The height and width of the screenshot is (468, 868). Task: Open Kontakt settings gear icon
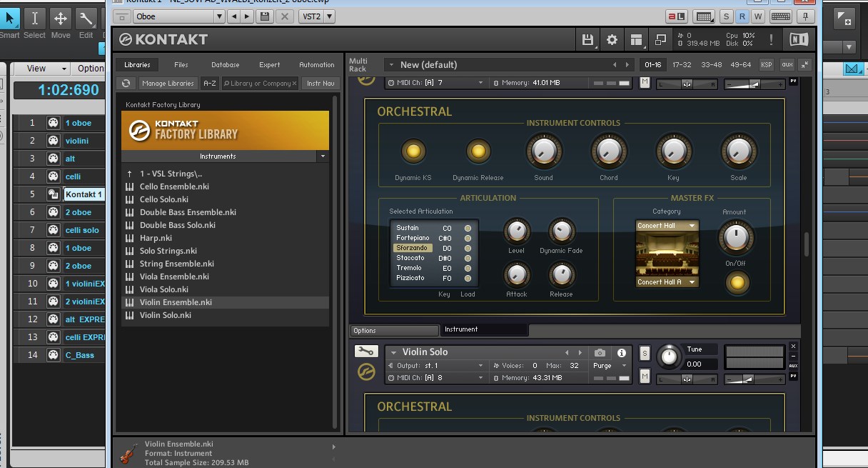pos(612,40)
